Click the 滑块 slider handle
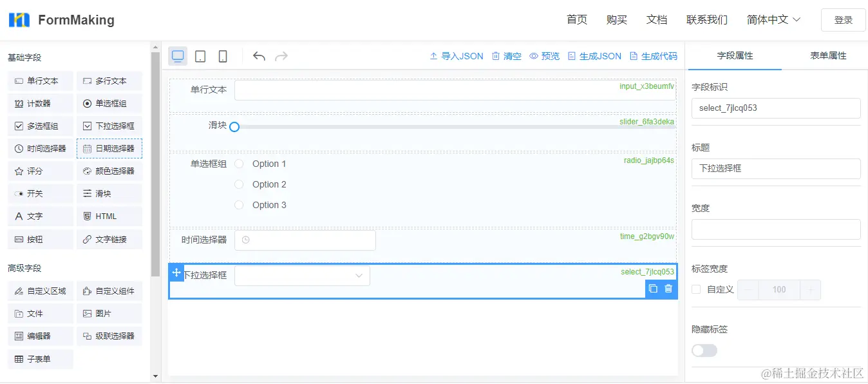Screen dimensions: 868x384 pos(234,127)
